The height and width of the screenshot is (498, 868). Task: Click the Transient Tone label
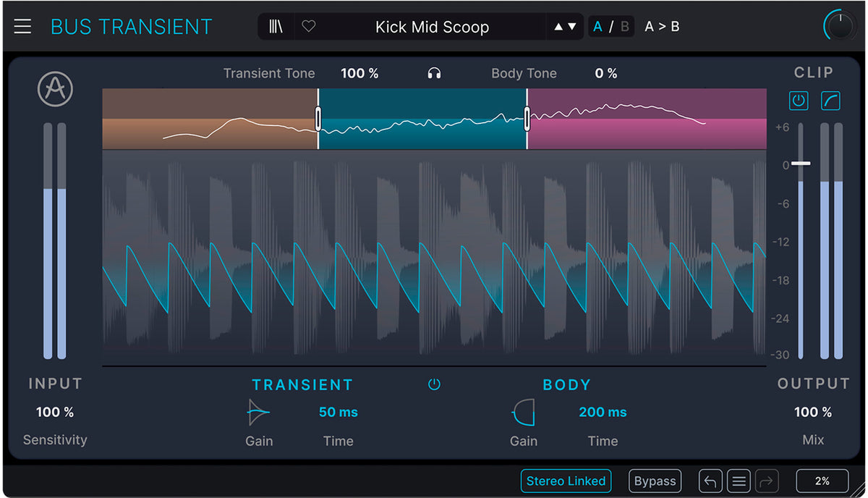[269, 73]
